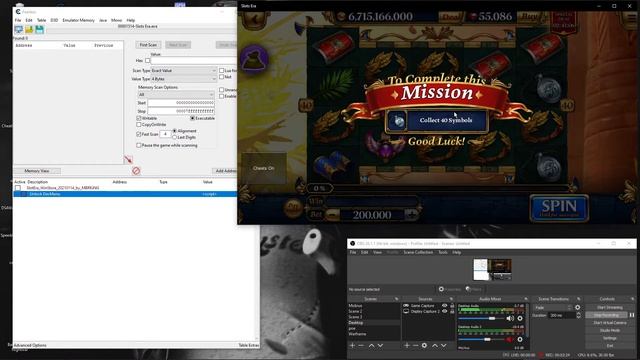Open the Sources panel dock options
This screenshot has width=640, height=360.
tap(451, 299)
